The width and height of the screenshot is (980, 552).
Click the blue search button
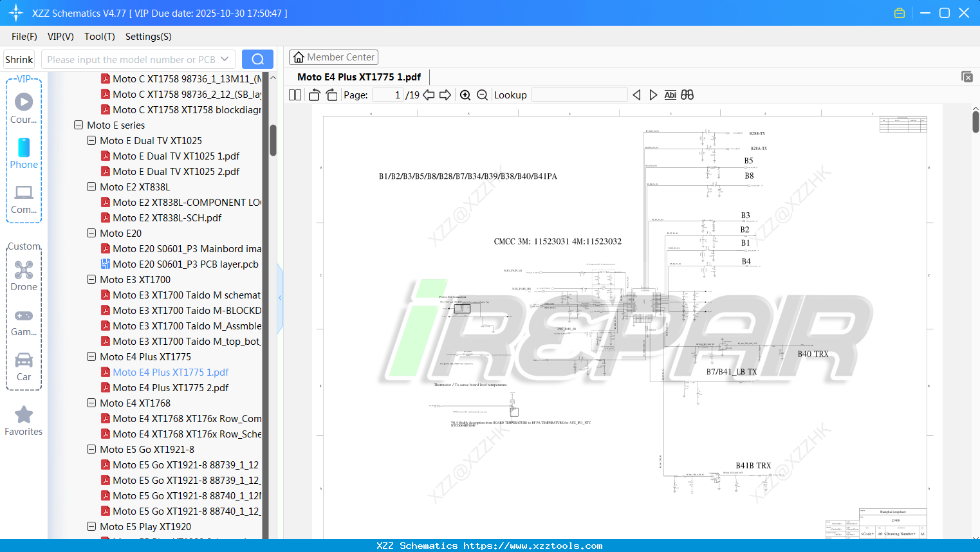coord(257,59)
